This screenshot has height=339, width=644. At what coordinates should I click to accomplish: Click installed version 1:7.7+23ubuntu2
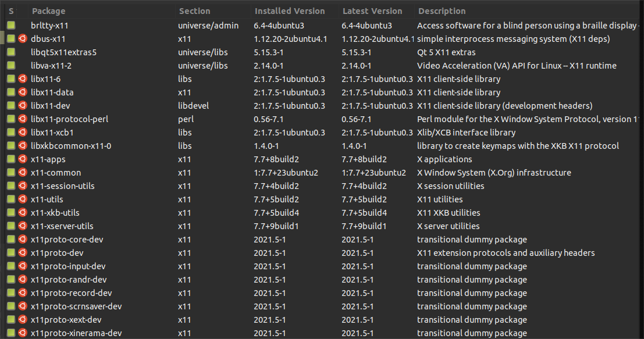pyautogui.click(x=286, y=172)
